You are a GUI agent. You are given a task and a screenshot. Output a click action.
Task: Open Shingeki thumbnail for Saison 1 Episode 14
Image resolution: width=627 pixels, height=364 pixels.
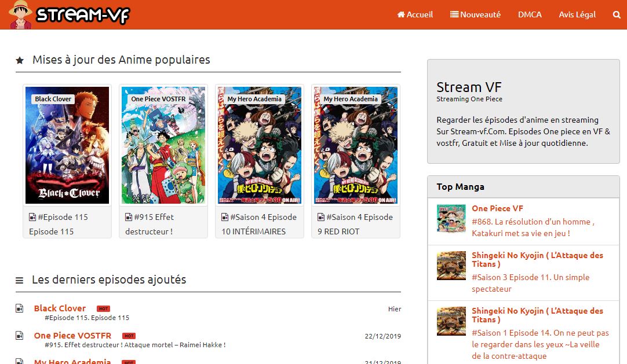coord(451,321)
